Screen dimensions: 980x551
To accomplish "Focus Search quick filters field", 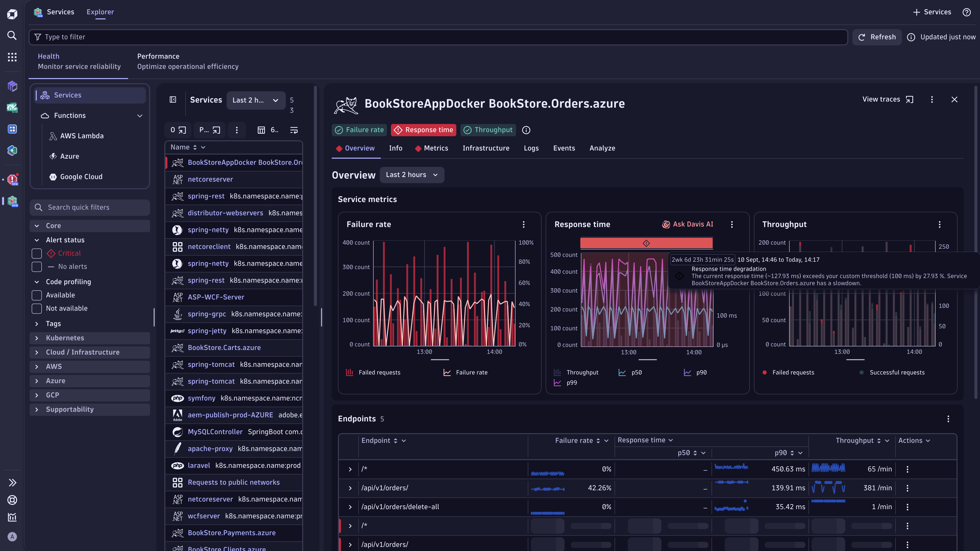I will coord(90,207).
